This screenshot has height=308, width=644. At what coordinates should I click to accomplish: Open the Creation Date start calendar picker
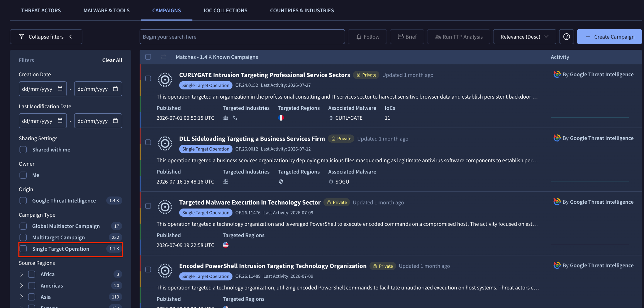(60, 89)
